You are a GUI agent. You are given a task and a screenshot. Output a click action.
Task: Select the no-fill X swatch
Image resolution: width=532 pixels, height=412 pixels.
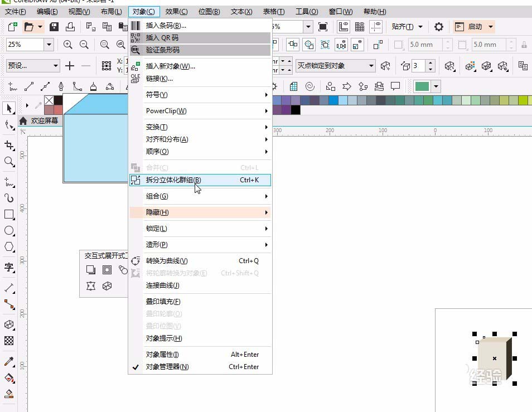[49, 100]
